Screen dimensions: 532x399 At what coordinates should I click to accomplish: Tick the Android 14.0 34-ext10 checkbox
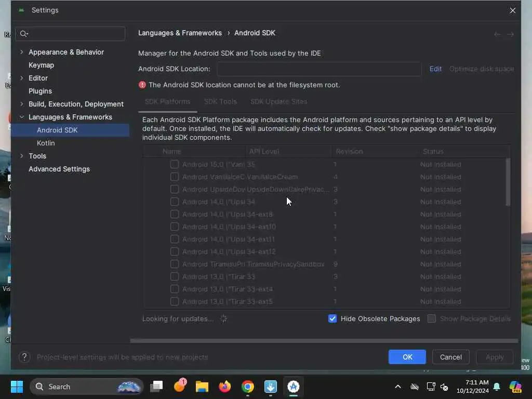(x=175, y=227)
